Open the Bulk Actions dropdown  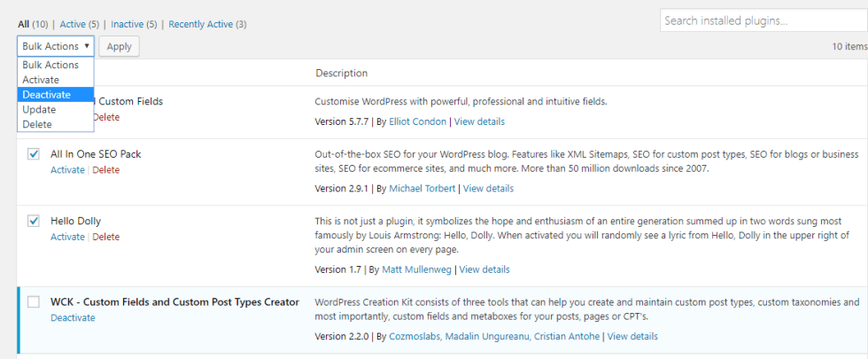click(56, 46)
